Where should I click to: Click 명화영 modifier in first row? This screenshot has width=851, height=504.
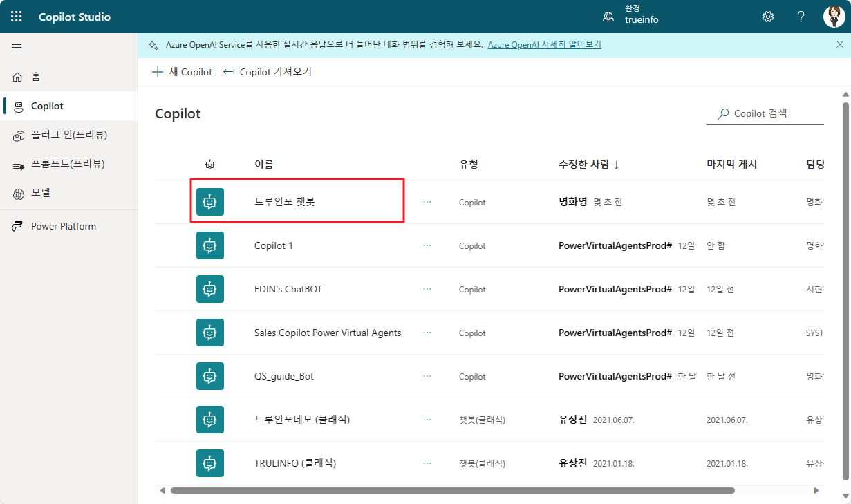pos(573,202)
